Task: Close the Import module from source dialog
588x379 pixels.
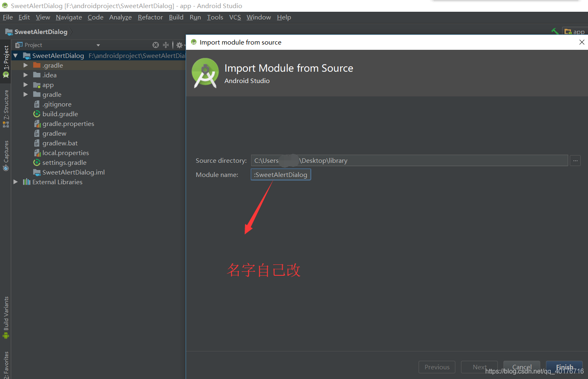Action: pyautogui.click(x=582, y=42)
